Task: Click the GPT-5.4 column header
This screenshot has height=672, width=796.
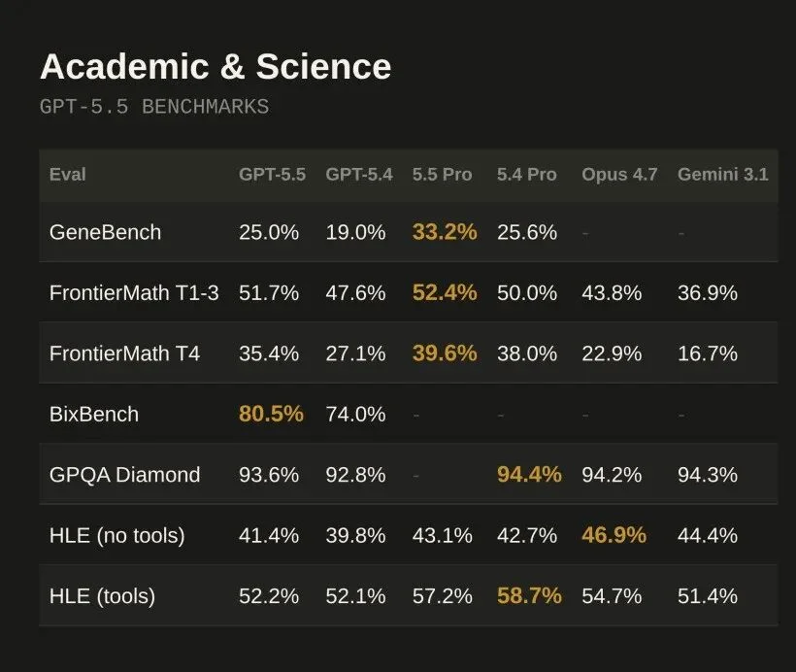Action: [x=359, y=175]
